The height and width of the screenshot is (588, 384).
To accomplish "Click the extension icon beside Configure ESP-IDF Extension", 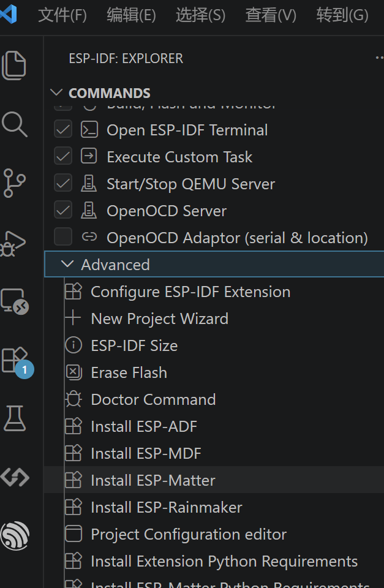I will [73, 292].
